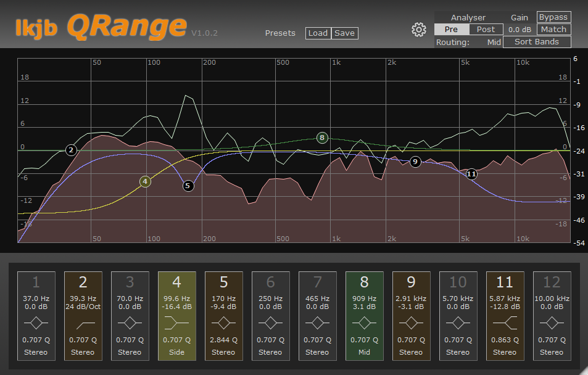
Task: Click band 5 peak filter shape icon
Action: [223, 323]
